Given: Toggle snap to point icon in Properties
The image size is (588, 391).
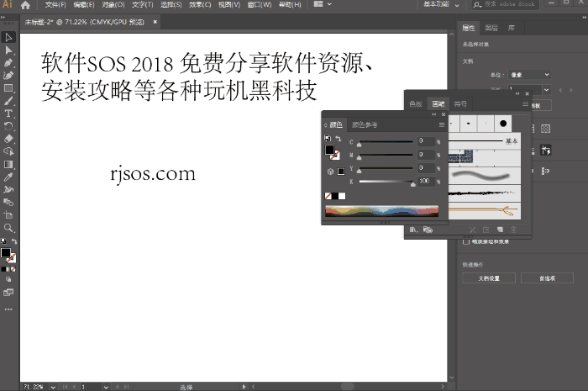Looking at the screenshot, I should point(546,171).
